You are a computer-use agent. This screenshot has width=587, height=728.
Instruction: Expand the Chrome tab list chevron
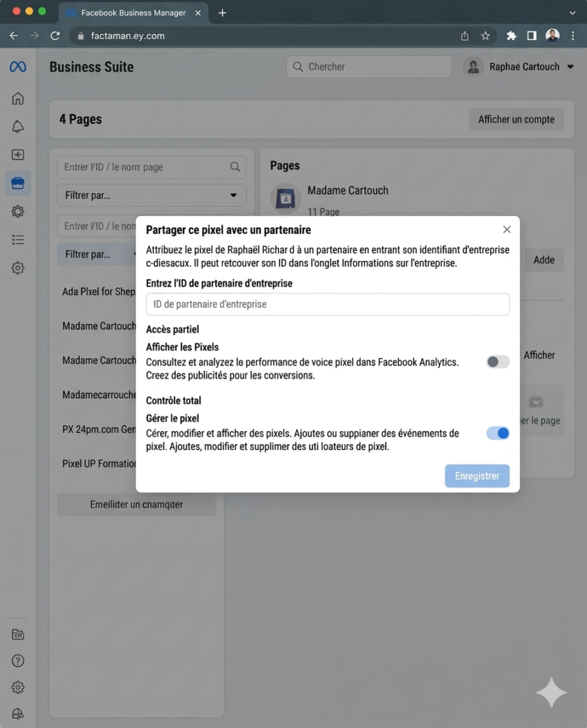tap(573, 13)
